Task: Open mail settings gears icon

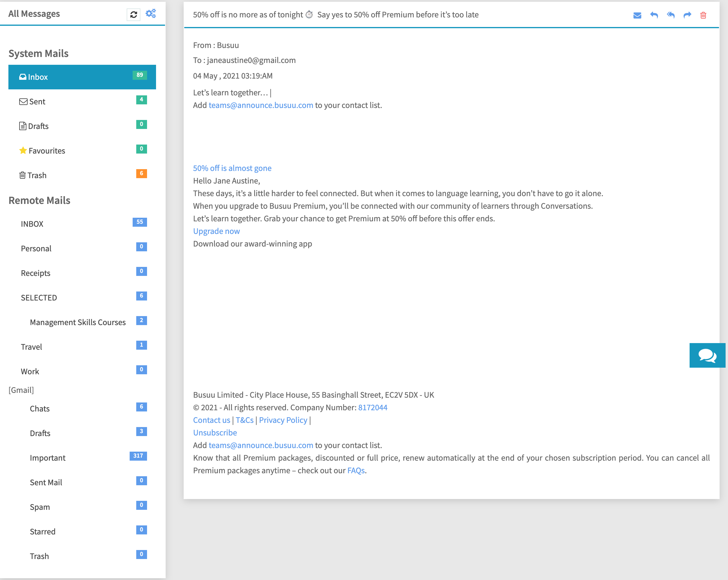Action: coord(151,13)
